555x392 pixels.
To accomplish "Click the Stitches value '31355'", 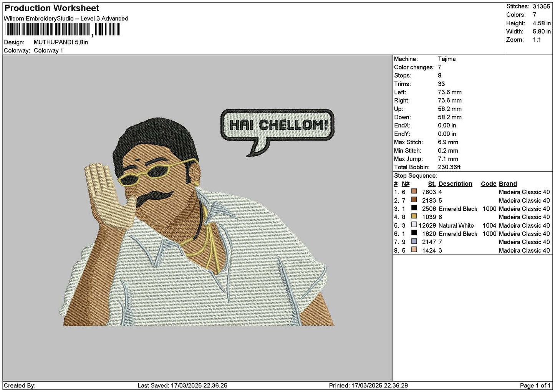I will coord(542,6).
